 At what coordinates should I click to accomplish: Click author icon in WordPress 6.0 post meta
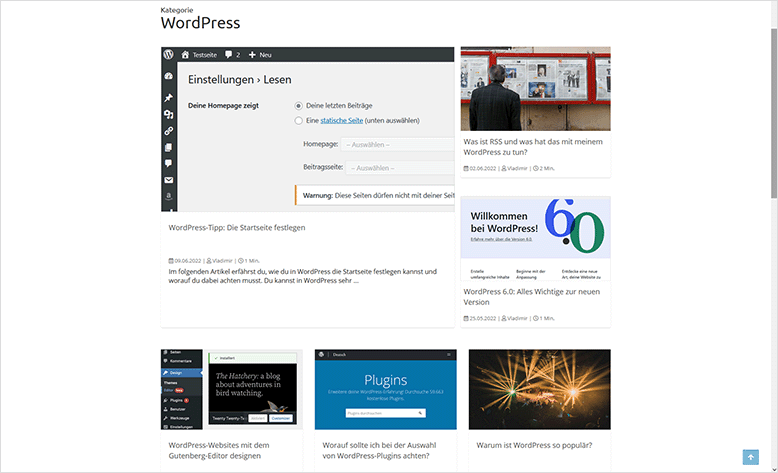click(504, 318)
